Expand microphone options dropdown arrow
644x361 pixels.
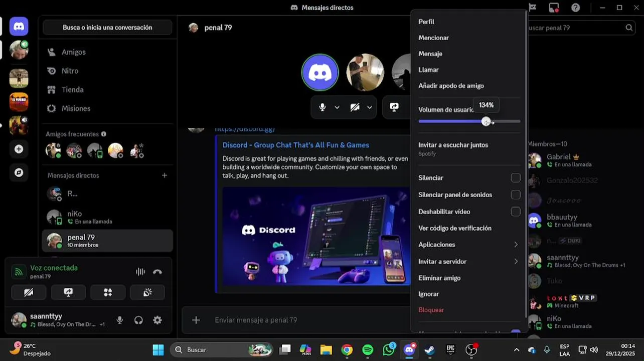(x=337, y=107)
